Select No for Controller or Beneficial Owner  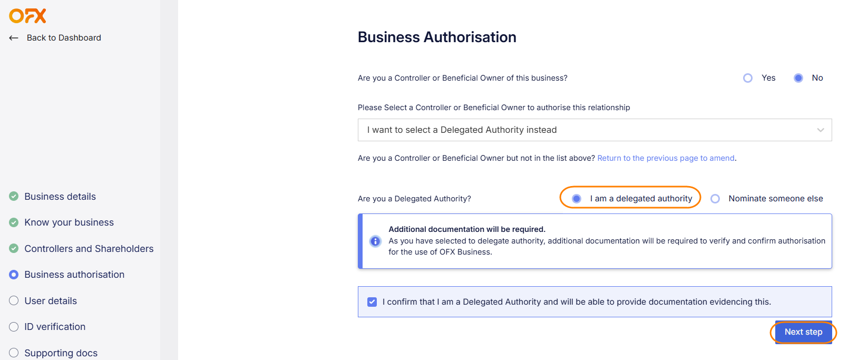(x=798, y=78)
